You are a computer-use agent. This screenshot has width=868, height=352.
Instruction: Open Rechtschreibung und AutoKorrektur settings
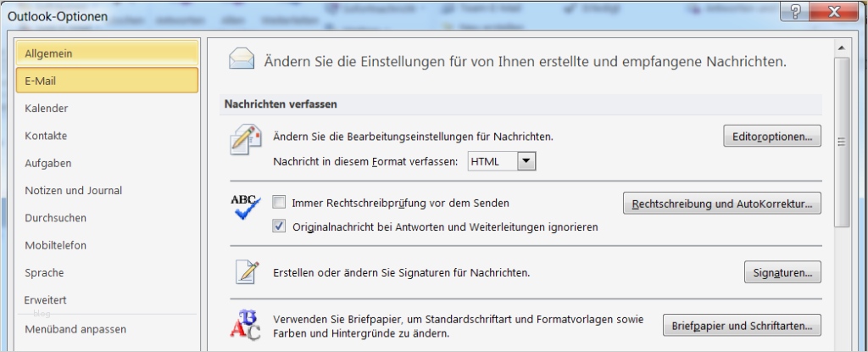tap(722, 204)
